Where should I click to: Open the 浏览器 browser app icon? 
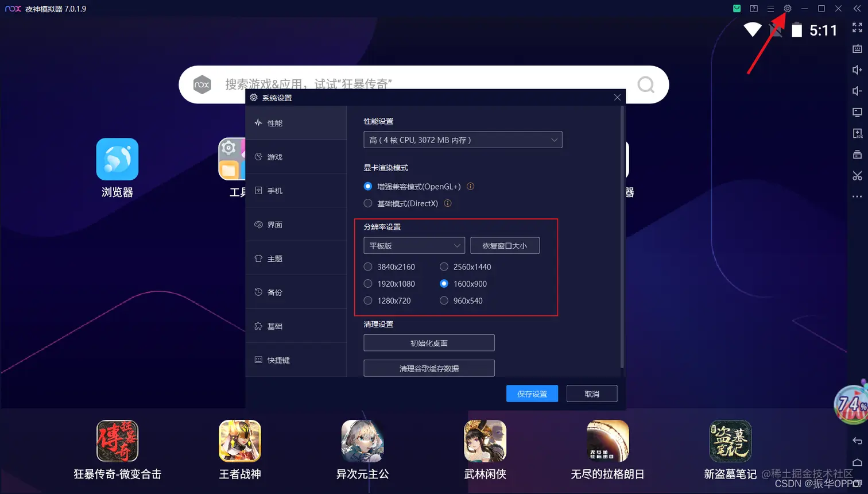point(117,159)
